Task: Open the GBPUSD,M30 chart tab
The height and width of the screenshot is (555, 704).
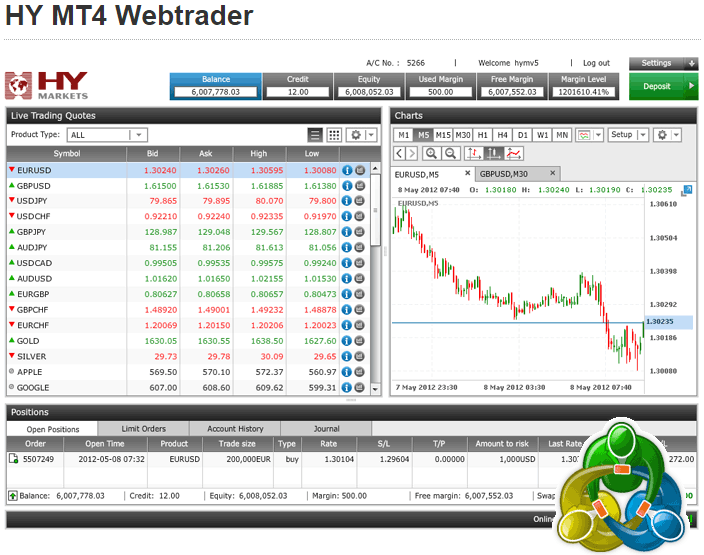Action: point(504,174)
